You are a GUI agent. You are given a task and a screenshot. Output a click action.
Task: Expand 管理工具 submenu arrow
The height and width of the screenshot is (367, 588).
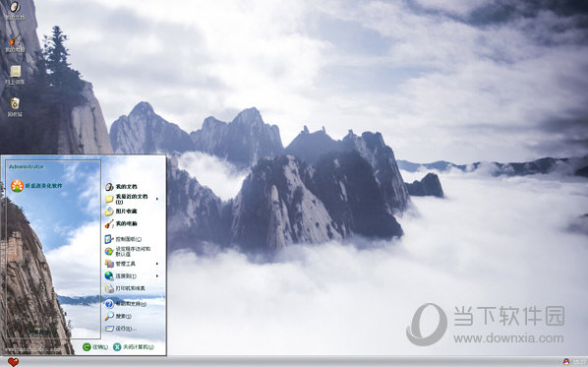pyautogui.click(x=157, y=264)
